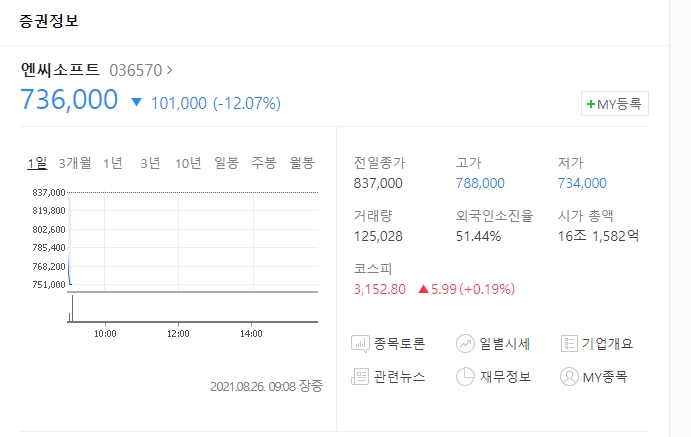The height and width of the screenshot is (437, 691).
Task: Click the green plus on MY등록
Action: tap(590, 104)
